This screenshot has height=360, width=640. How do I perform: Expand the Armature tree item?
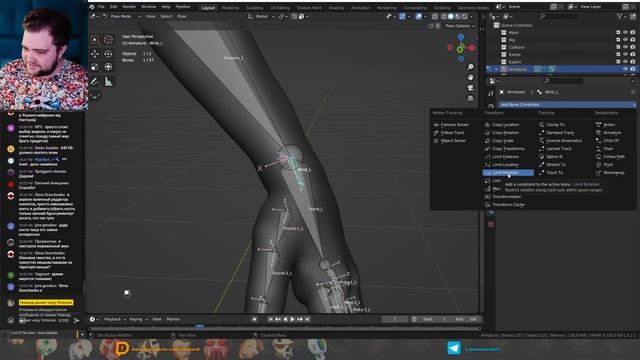pos(496,69)
